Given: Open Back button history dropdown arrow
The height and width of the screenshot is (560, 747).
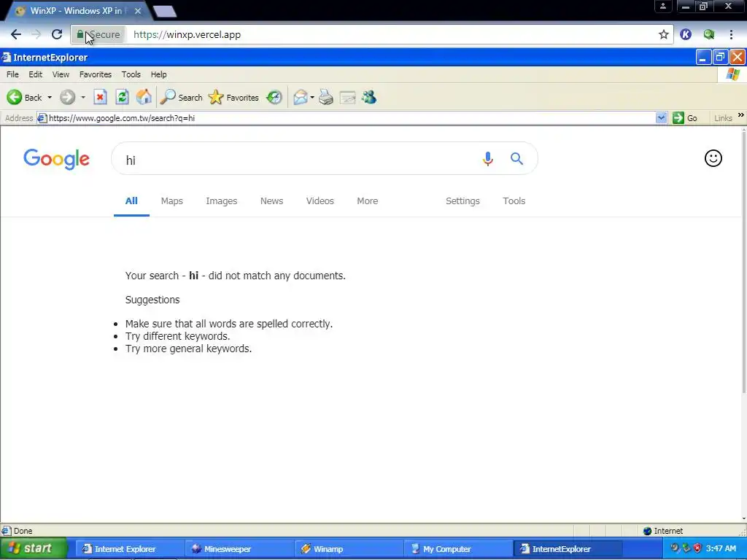Looking at the screenshot, I should click(x=50, y=98).
